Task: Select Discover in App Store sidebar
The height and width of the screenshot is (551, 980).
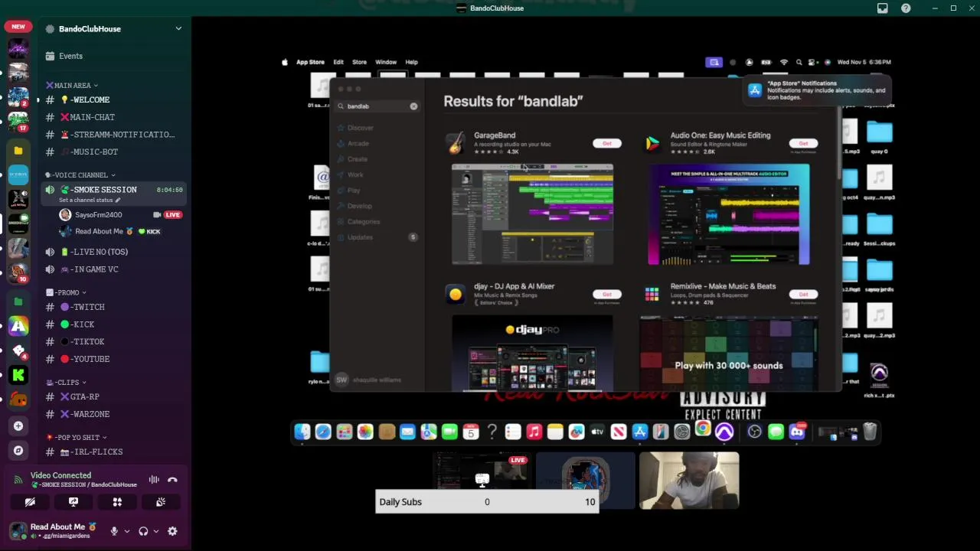Action: pos(360,128)
